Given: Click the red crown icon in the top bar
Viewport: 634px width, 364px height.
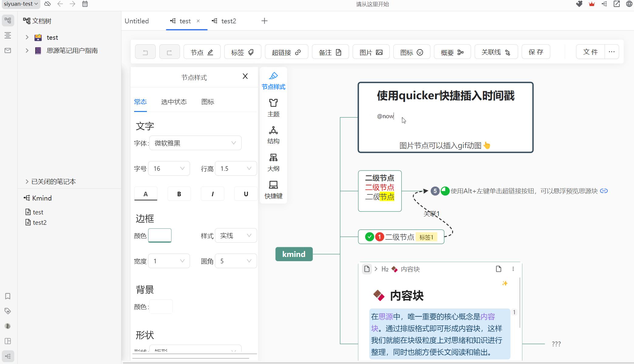Looking at the screenshot, I should click(592, 4).
